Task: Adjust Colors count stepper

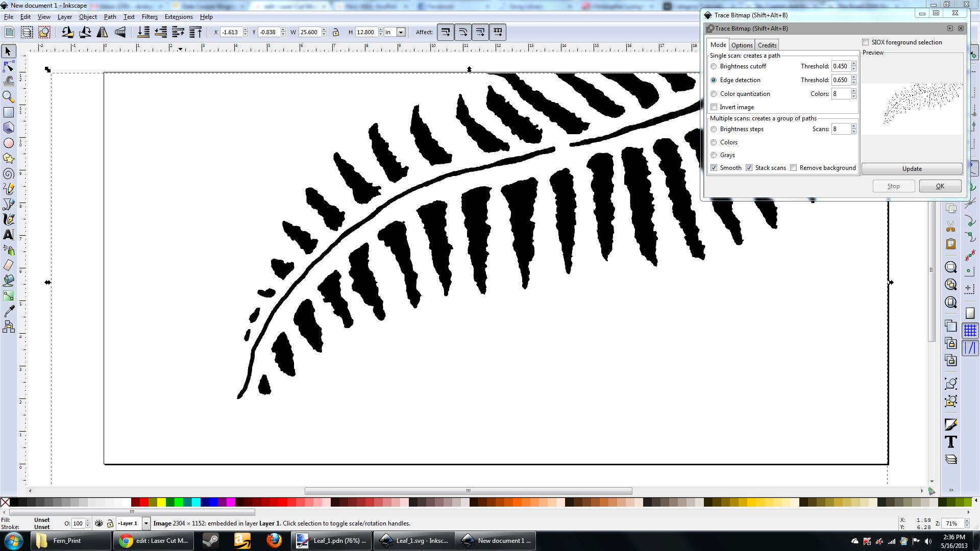Action: pyautogui.click(x=853, y=94)
